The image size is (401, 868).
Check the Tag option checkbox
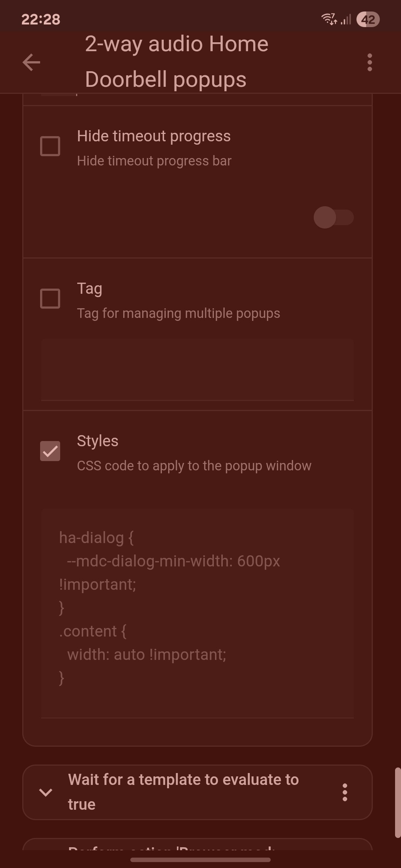tap(50, 299)
